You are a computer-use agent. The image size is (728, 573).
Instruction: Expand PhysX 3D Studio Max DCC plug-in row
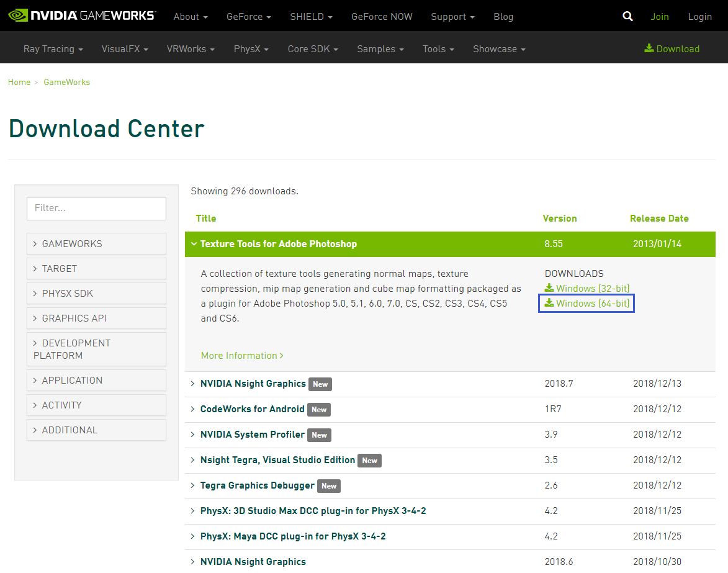pos(450,512)
